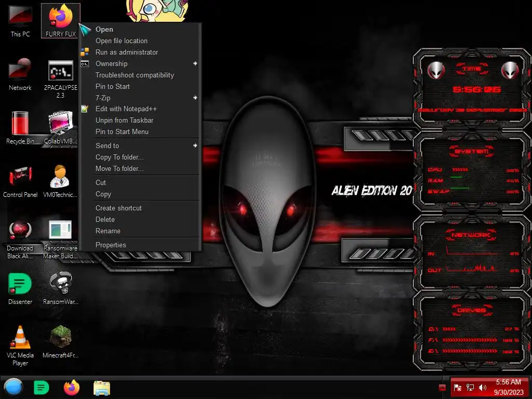Click the RAM usage bar
532x399 pixels.
(x=456, y=177)
